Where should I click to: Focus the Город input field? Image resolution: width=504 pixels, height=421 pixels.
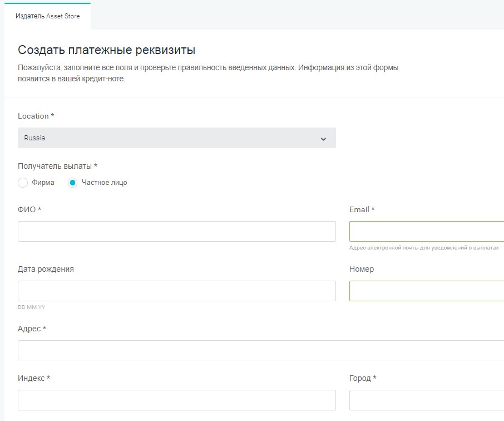pyautogui.click(x=426, y=400)
